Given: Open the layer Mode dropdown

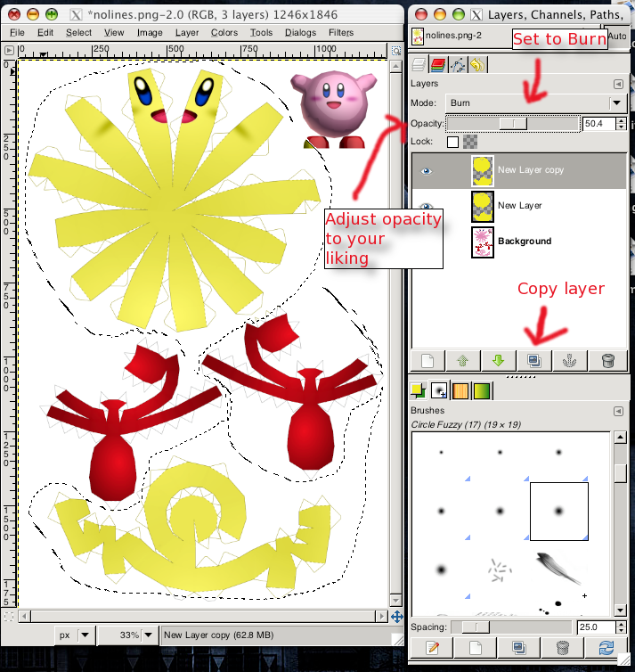Looking at the screenshot, I should click(536, 103).
